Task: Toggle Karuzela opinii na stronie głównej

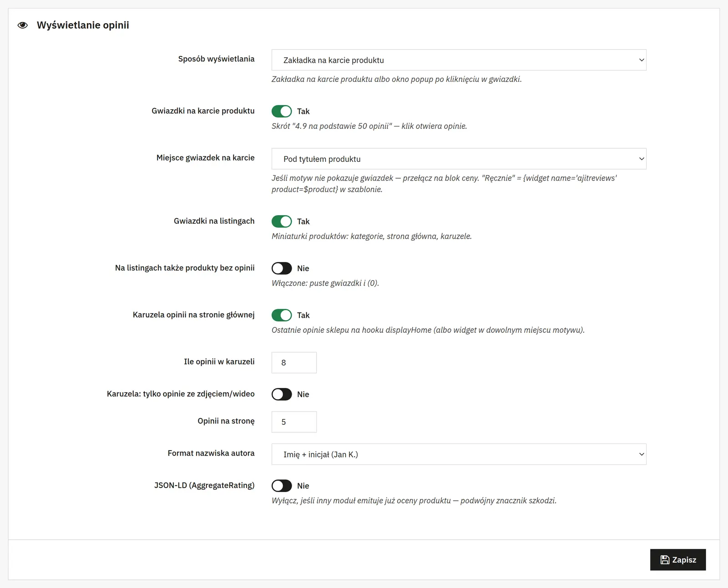Action: [282, 315]
